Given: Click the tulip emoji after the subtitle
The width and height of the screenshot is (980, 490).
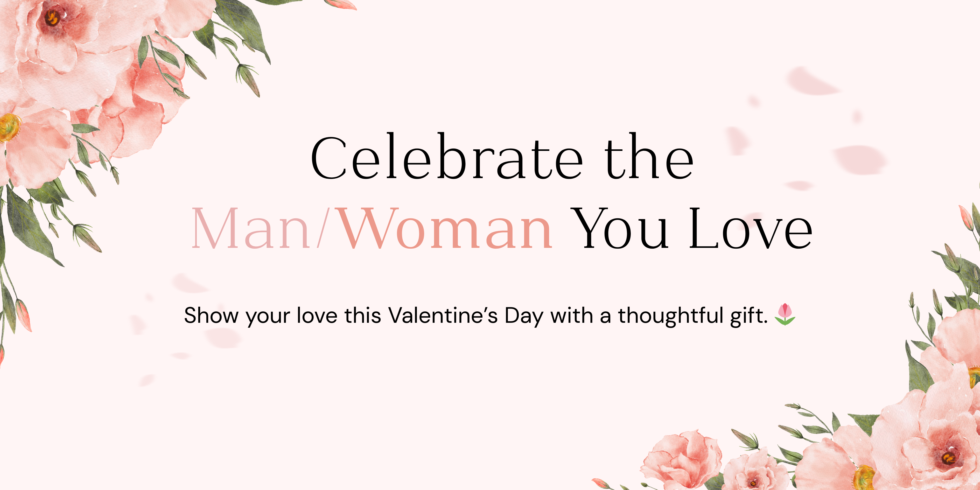Looking at the screenshot, I should tap(785, 315).
